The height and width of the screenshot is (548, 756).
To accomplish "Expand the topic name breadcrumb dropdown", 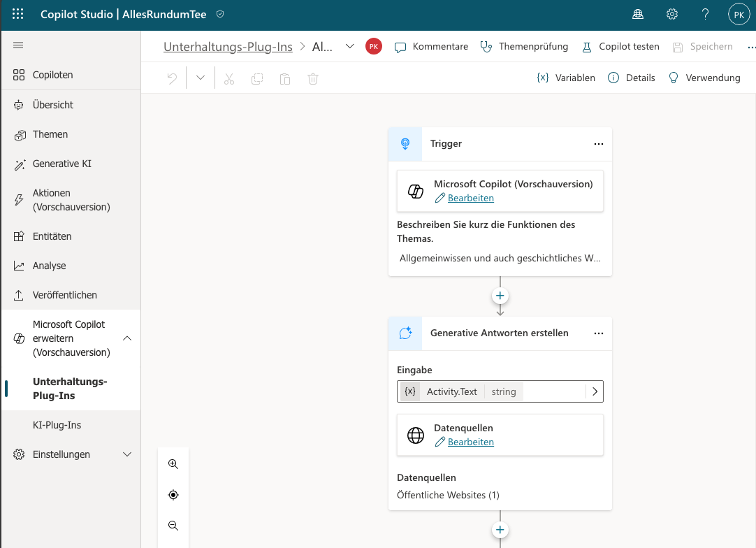I will coord(350,46).
